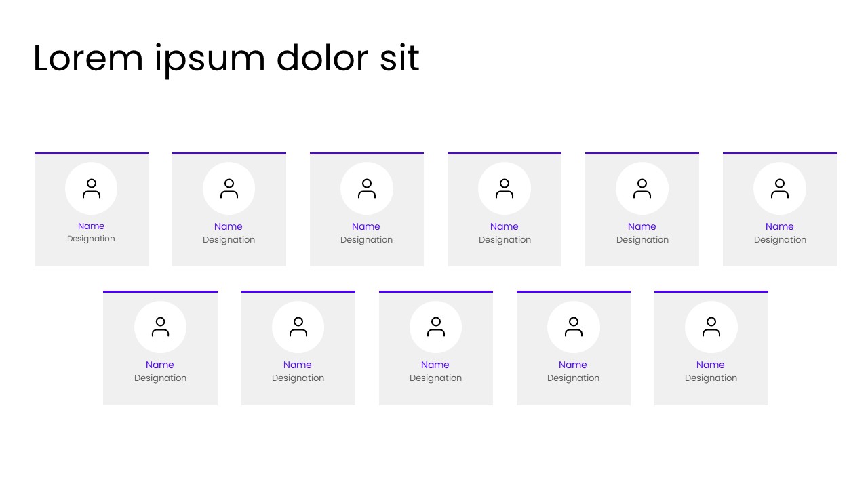Select the person icon in the first top-row card
This screenshot has height=488, width=868.
(92, 188)
